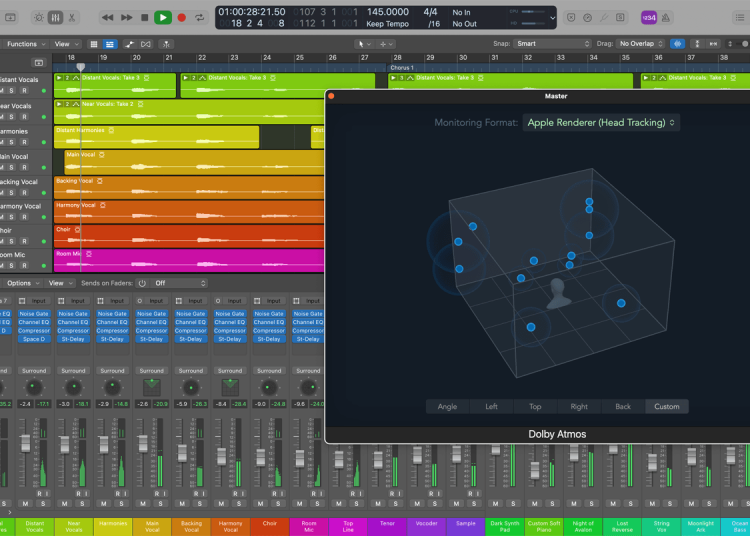Image resolution: width=750 pixels, height=536 pixels.
Task: Record-enable the Room Mic track
Action: click(x=24, y=267)
